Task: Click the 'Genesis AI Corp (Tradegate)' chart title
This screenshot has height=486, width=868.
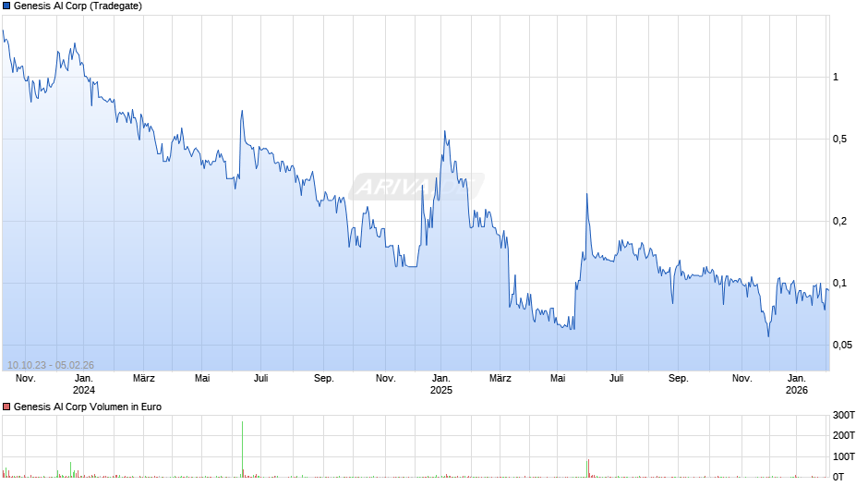Action: [78, 6]
